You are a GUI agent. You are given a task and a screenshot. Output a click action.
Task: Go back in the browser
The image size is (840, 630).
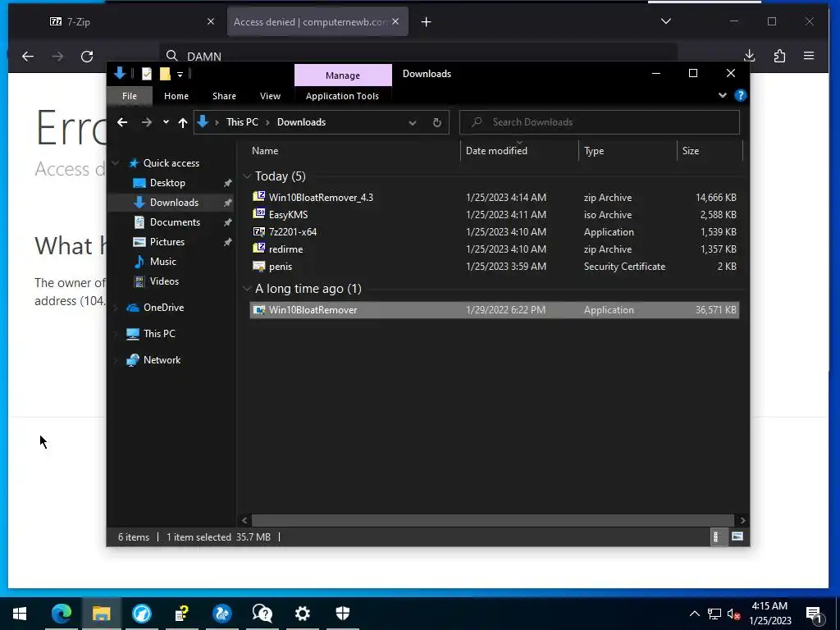coord(28,57)
